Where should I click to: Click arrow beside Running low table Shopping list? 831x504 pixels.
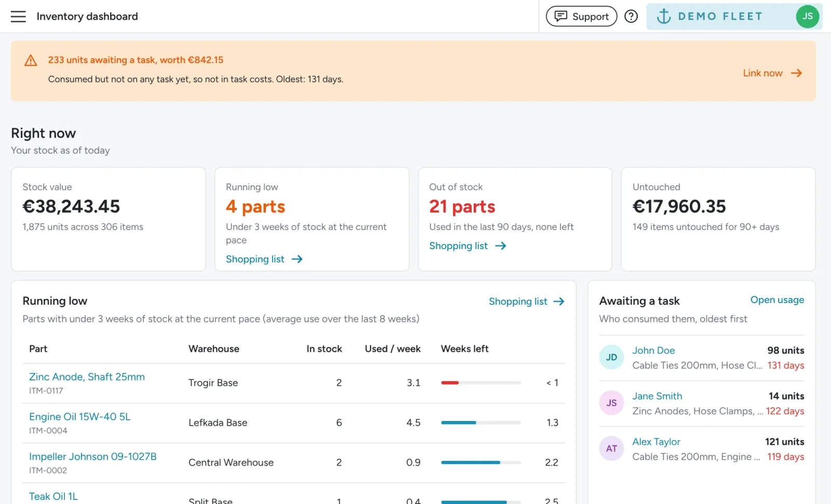click(559, 302)
